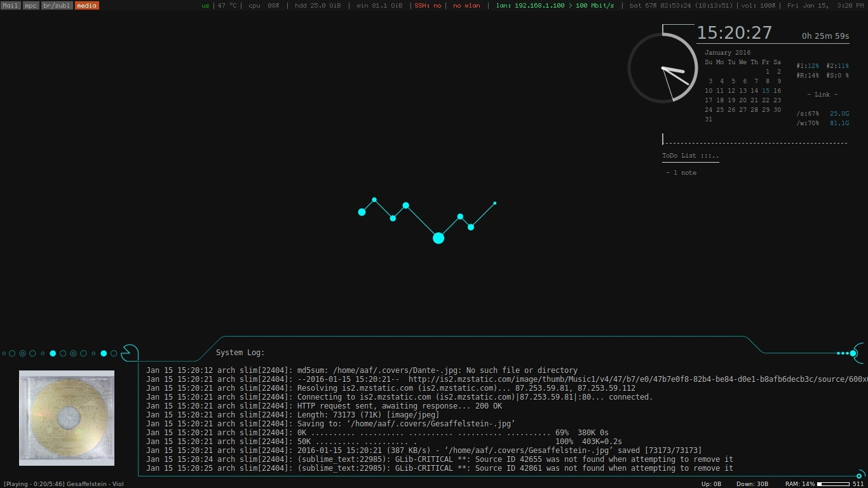
Task: Click the #2:11% CPU core reading
Action: 837,66
